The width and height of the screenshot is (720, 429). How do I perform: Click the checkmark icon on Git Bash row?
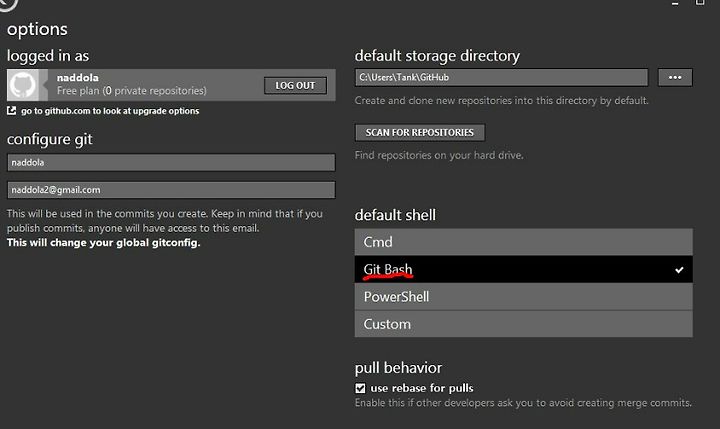[679, 270]
